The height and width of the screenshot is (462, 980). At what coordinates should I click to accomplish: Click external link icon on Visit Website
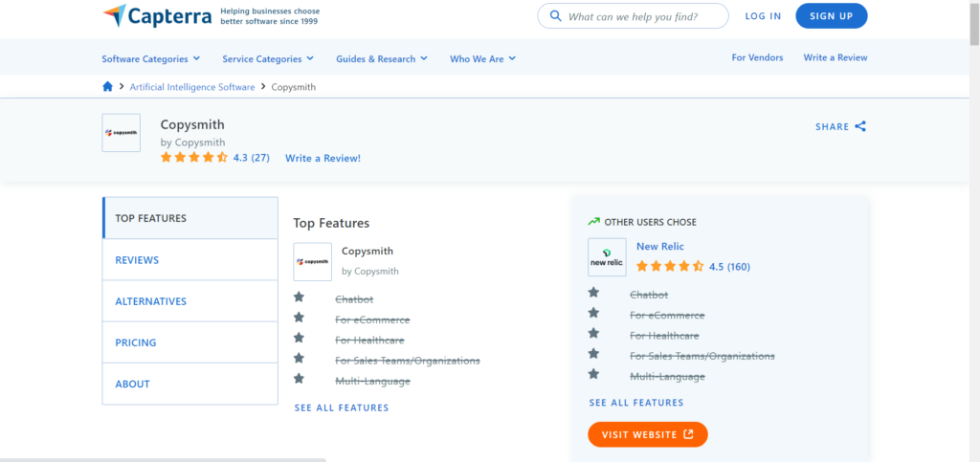coord(688,434)
